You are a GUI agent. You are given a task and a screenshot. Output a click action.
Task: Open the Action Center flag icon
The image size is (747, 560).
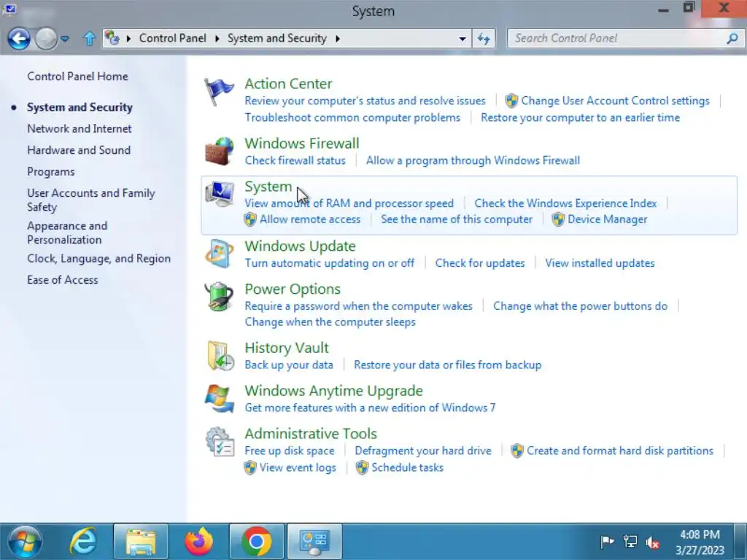click(x=219, y=91)
